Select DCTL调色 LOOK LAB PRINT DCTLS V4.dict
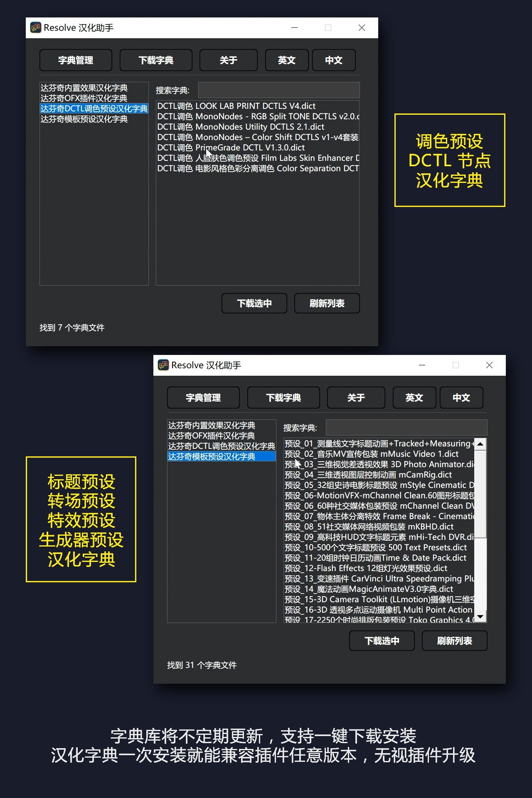The width and height of the screenshot is (532, 798). click(258, 106)
